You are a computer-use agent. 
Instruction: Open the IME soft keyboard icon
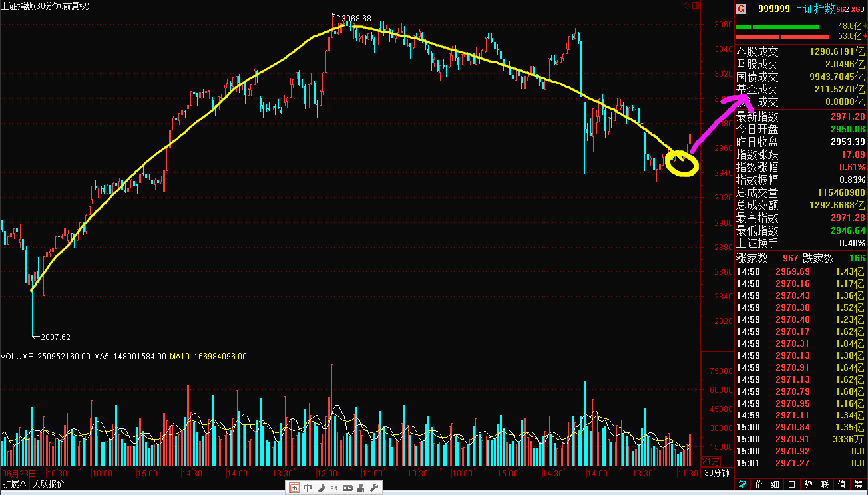click(x=347, y=488)
